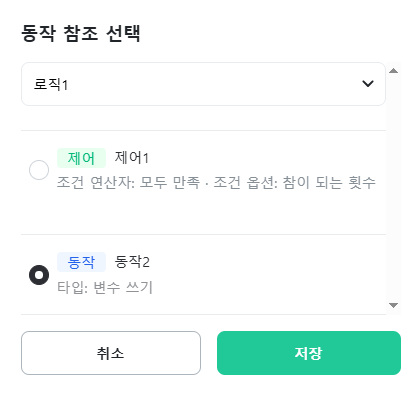420x394 pixels.
Task: Click the 동작2 item name label
Action: [x=132, y=262]
